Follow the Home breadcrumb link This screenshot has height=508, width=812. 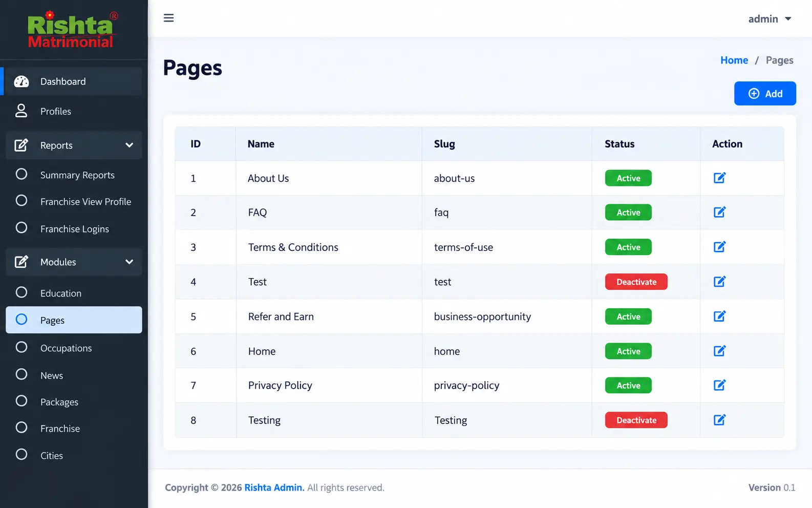point(734,60)
